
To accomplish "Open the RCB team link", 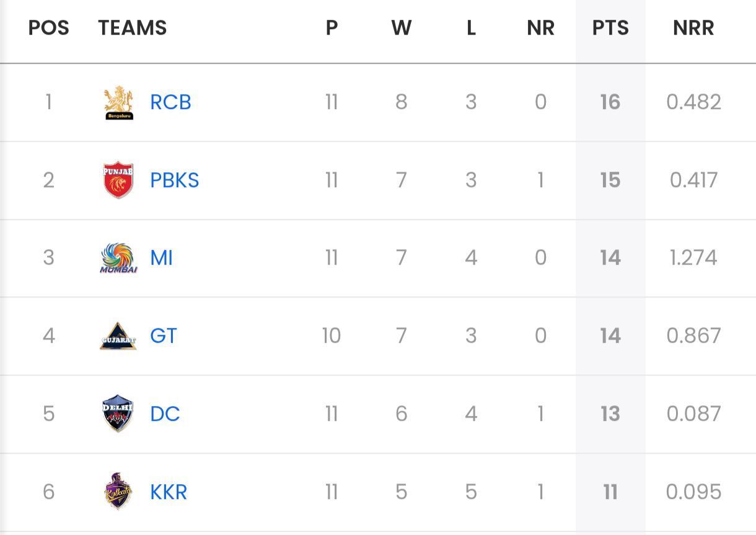I will click(x=170, y=102).
